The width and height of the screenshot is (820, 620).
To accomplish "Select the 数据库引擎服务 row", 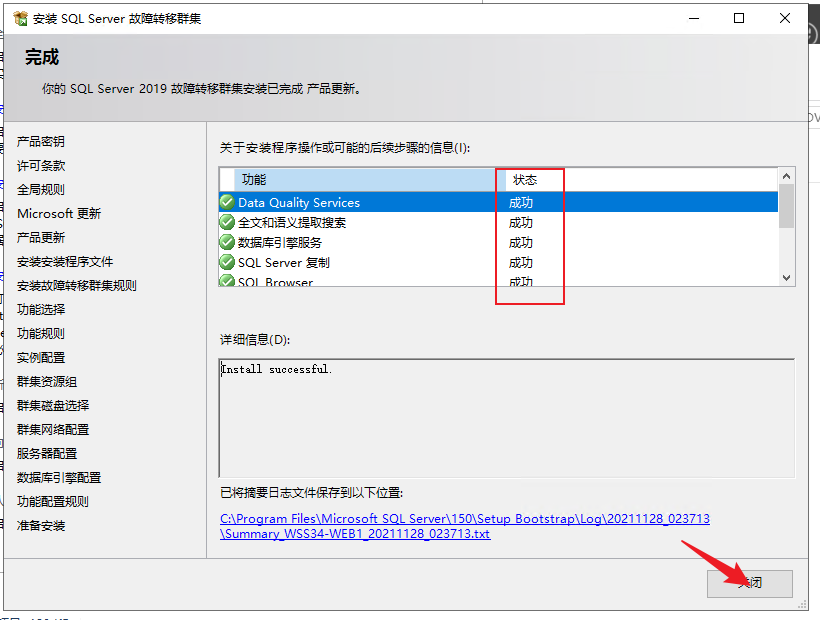I will [498, 242].
